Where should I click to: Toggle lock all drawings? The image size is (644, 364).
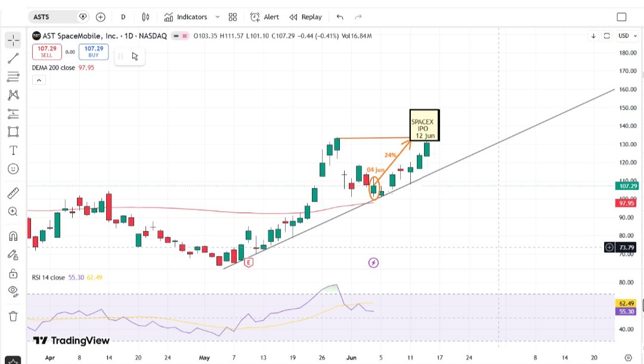point(13,273)
